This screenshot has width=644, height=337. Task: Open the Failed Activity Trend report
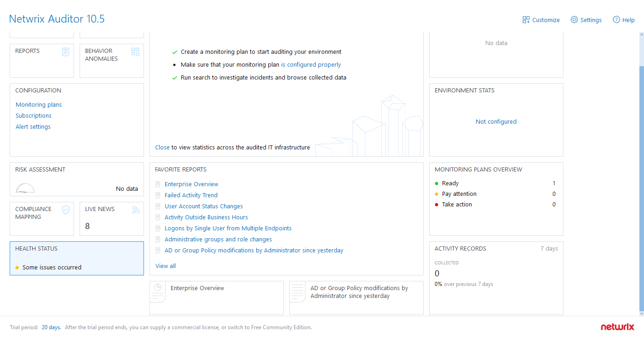click(x=191, y=195)
